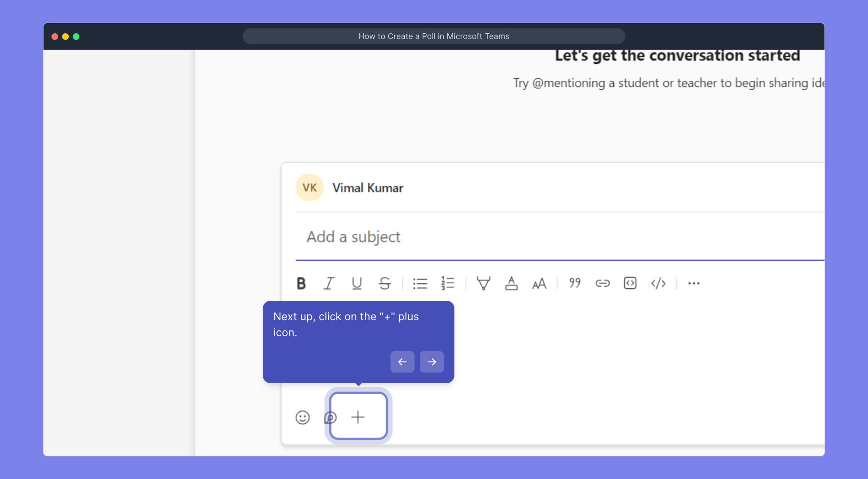
Task: Open more formatting options via the ellipsis
Action: (x=694, y=284)
